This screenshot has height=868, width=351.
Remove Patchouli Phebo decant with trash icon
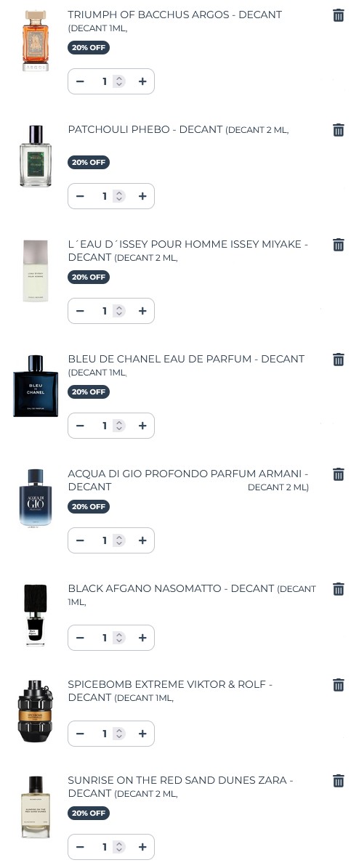pyautogui.click(x=338, y=130)
